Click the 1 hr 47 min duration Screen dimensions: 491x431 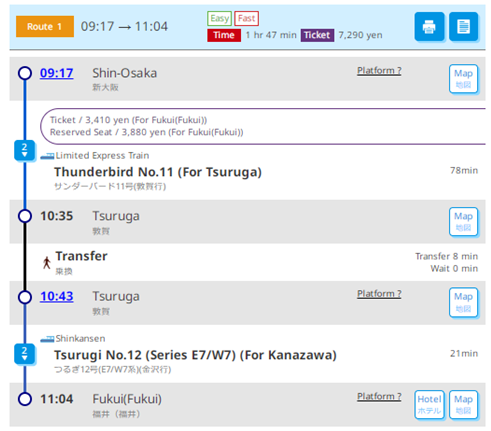pos(271,35)
